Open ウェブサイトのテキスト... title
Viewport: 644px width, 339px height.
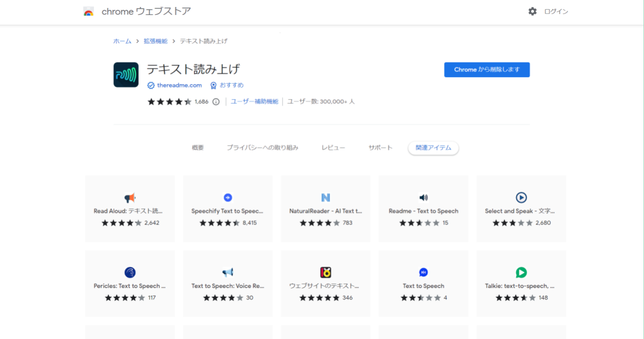click(324, 286)
